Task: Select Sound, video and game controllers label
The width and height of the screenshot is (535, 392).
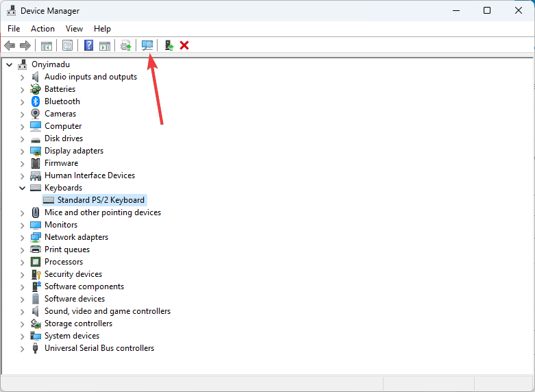Action: click(x=108, y=311)
